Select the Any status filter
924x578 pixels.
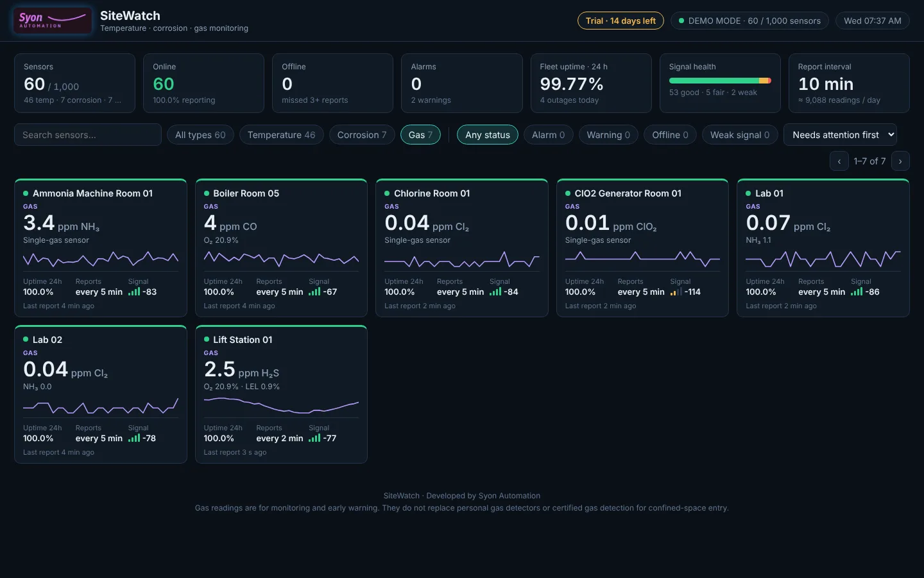pos(488,135)
